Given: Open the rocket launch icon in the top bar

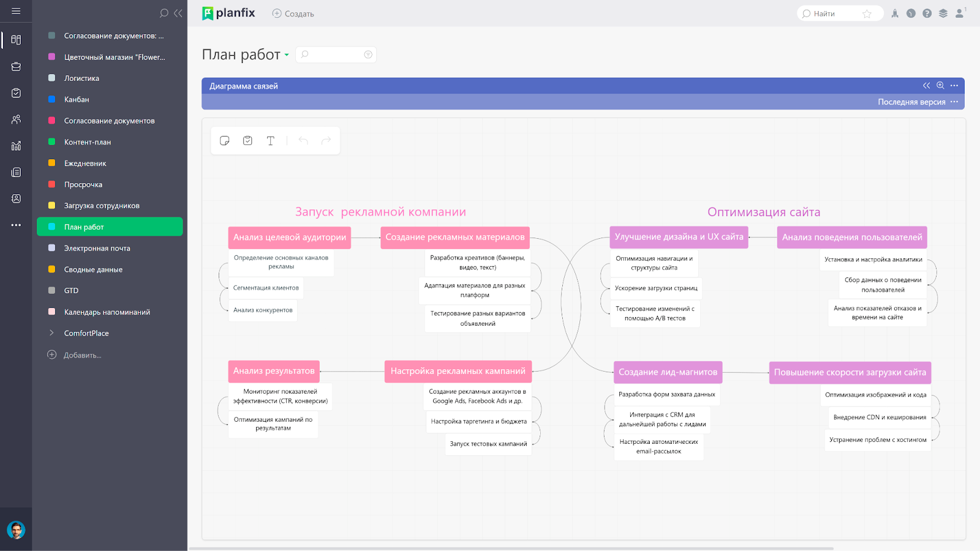Looking at the screenshot, I should click(x=895, y=13).
